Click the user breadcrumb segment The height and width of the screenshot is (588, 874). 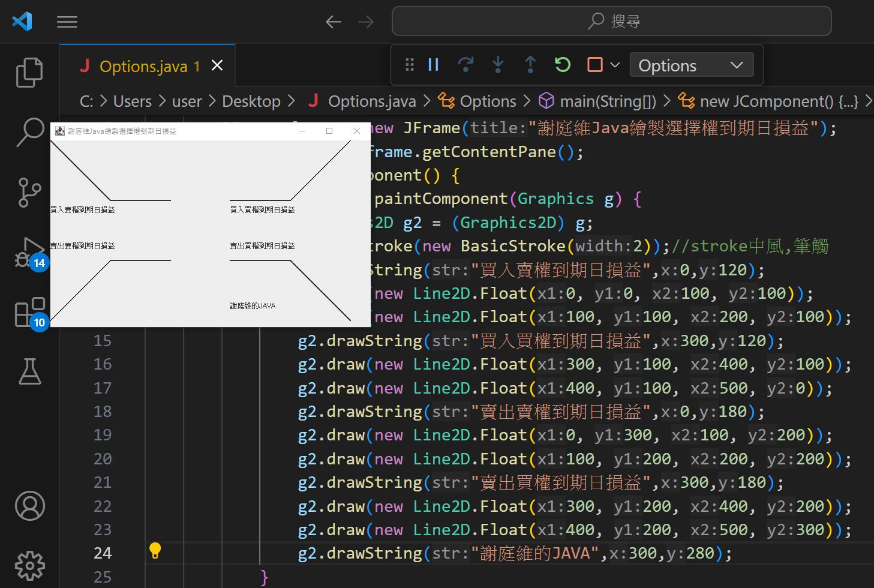187,101
